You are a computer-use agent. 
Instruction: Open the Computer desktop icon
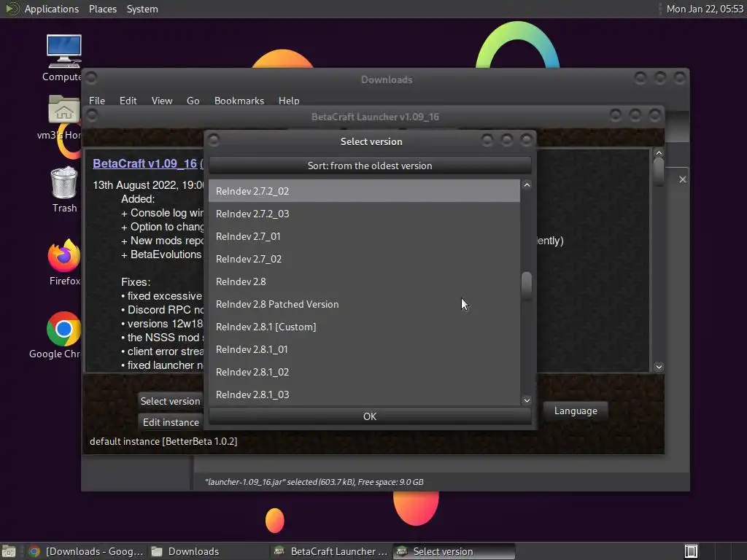[64, 58]
